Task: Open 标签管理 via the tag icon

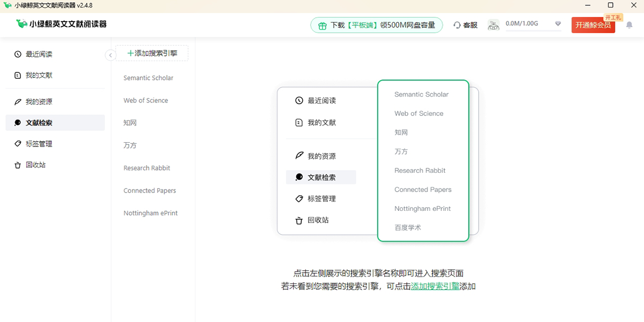Action: click(18, 143)
